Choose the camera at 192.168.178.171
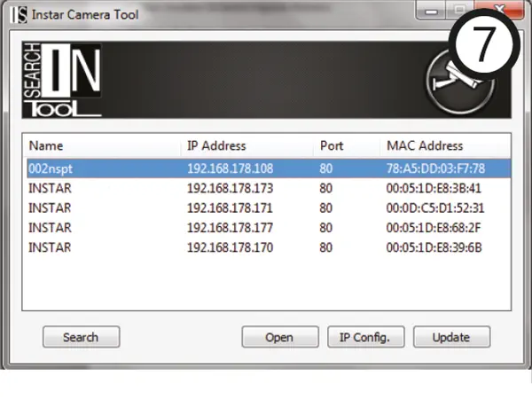Screen dimensions: 532x399 point(230,207)
